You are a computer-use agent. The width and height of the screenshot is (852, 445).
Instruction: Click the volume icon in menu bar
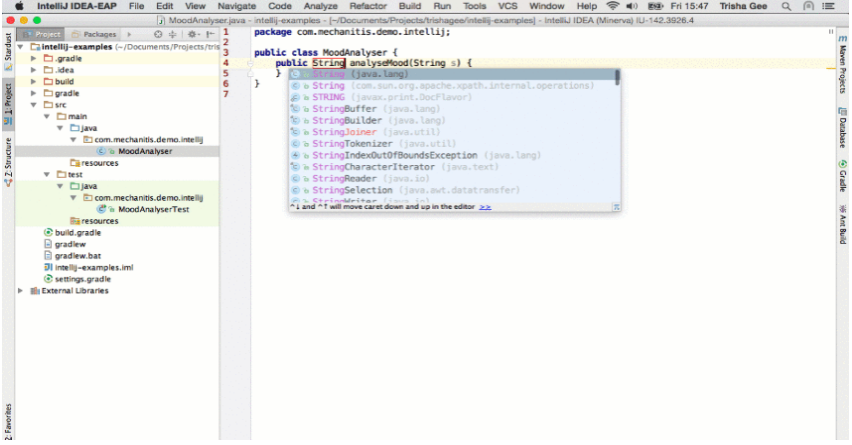tap(631, 6)
